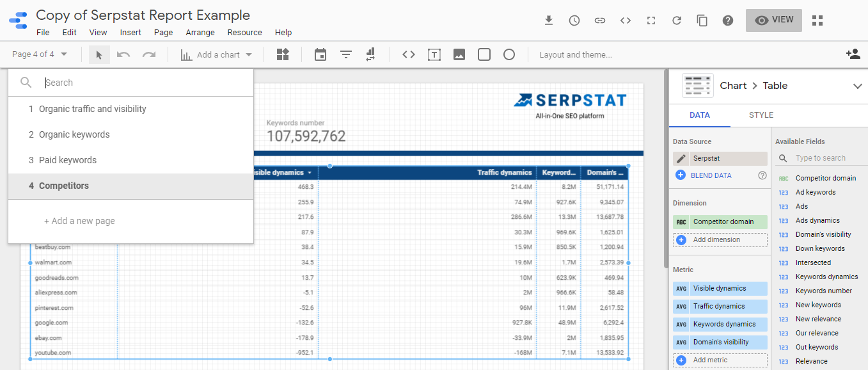
Task: Click Add dimension button
Action: pos(720,240)
